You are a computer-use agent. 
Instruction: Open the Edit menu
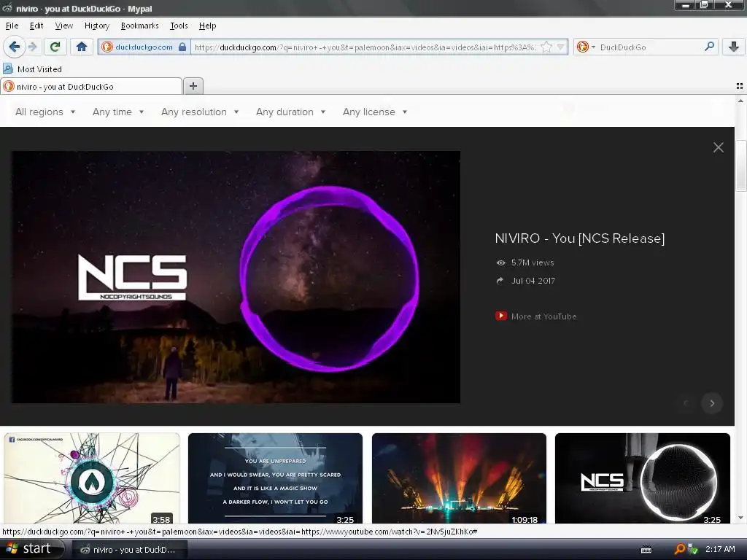(36, 26)
